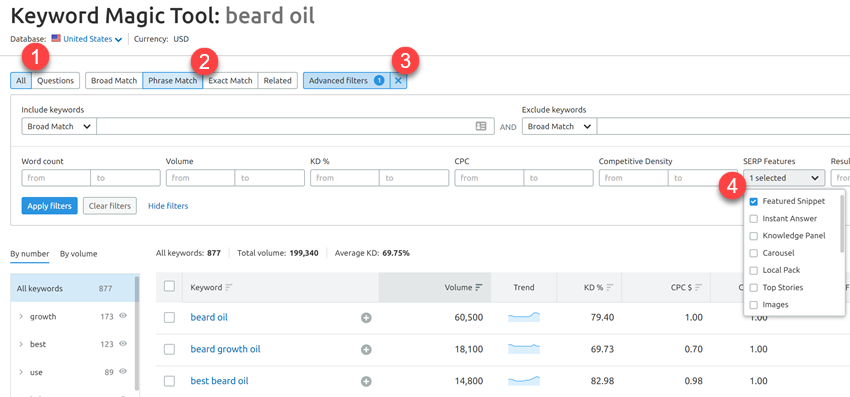Focus Competitive Density from field
Image resolution: width=850 pixels, height=397 pixels.
point(634,178)
